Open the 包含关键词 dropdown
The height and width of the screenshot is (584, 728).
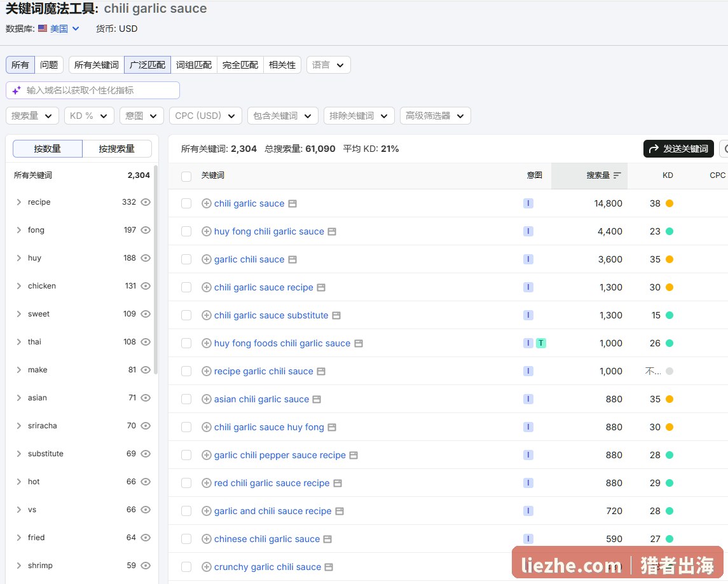[283, 116]
